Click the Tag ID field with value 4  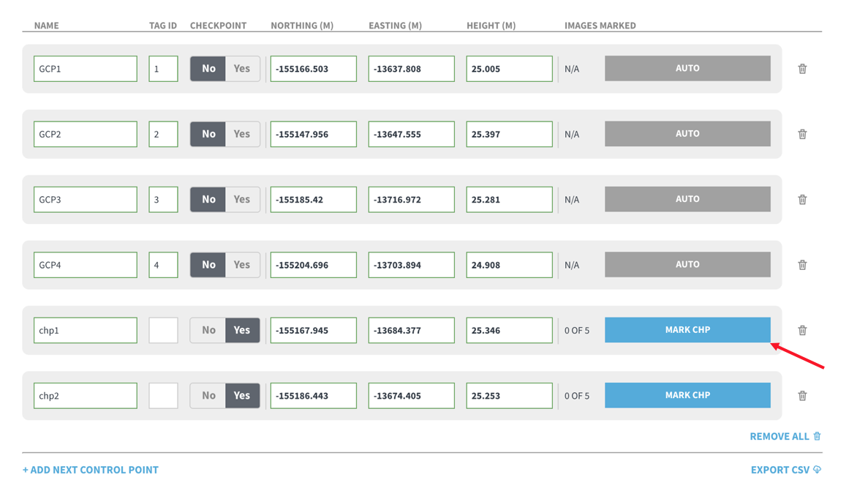(x=163, y=265)
